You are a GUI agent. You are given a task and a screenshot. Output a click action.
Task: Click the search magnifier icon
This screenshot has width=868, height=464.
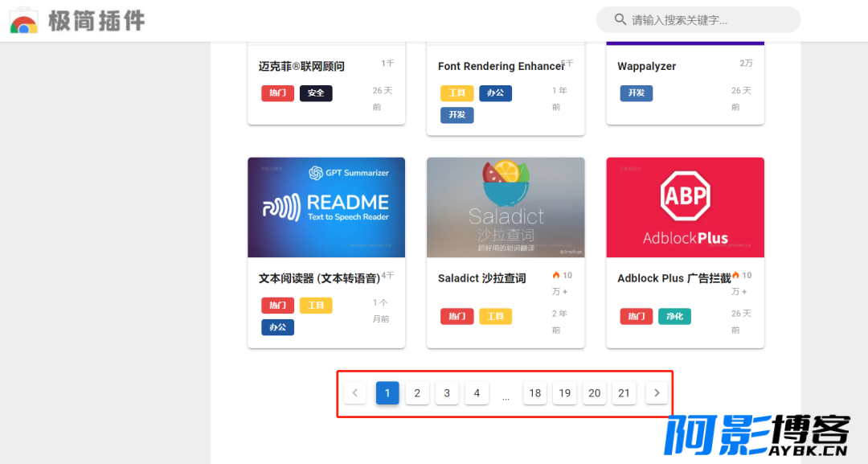point(620,19)
